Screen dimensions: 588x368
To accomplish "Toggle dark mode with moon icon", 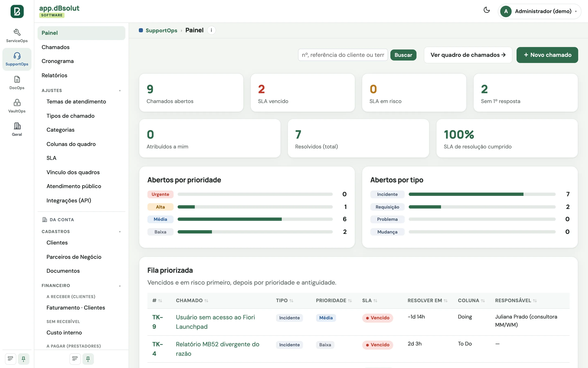I will [487, 10].
